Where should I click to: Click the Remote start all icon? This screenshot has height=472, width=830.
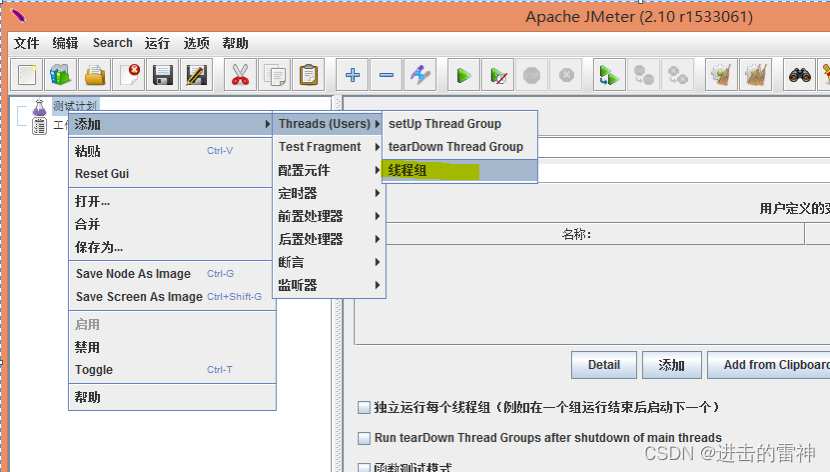point(609,75)
